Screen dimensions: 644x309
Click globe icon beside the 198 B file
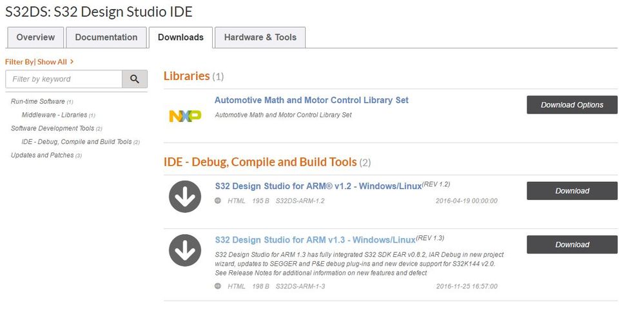pyautogui.click(x=218, y=286)
